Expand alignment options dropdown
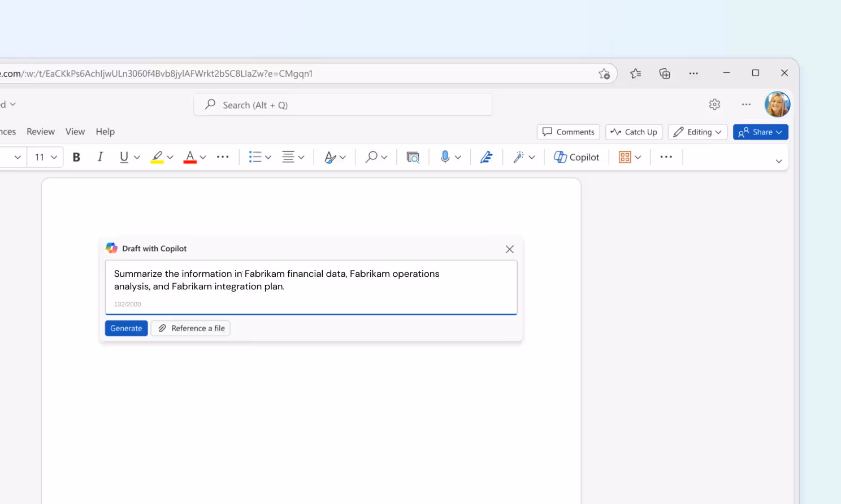841x504 pixels. (301, 157)
